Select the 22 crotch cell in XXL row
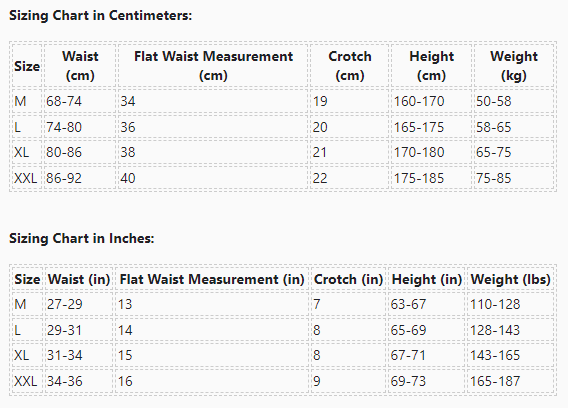Screen dimensions: 568x408 pyautogui.click(x=350, y=178)
